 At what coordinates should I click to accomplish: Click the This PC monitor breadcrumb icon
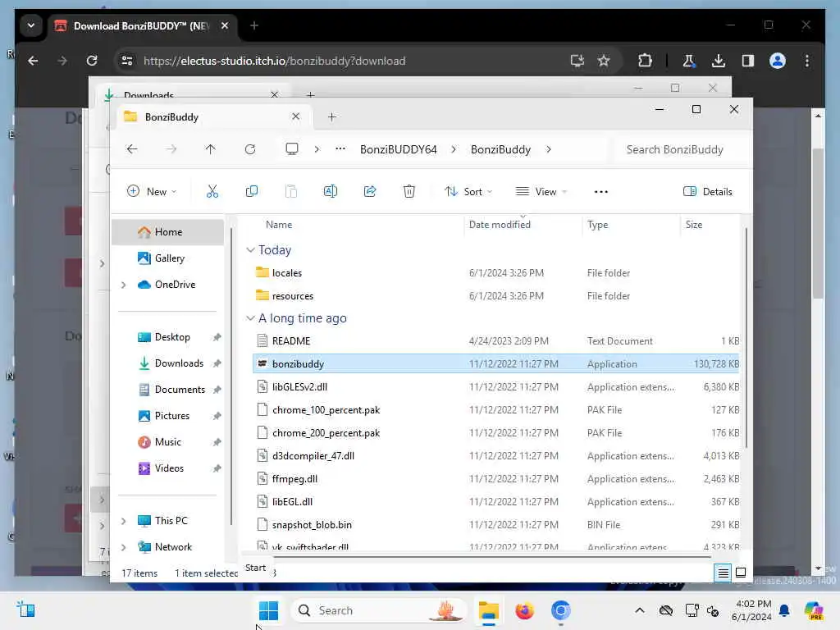[292, 149]
